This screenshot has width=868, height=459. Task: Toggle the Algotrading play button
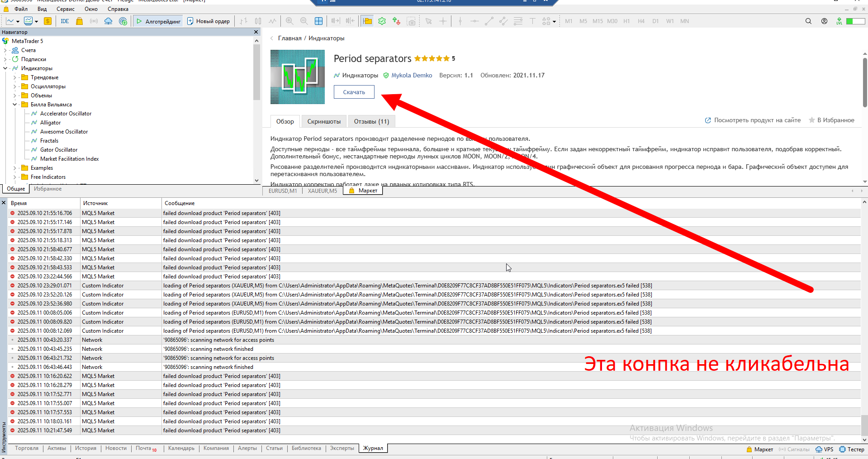coord(158,21)
